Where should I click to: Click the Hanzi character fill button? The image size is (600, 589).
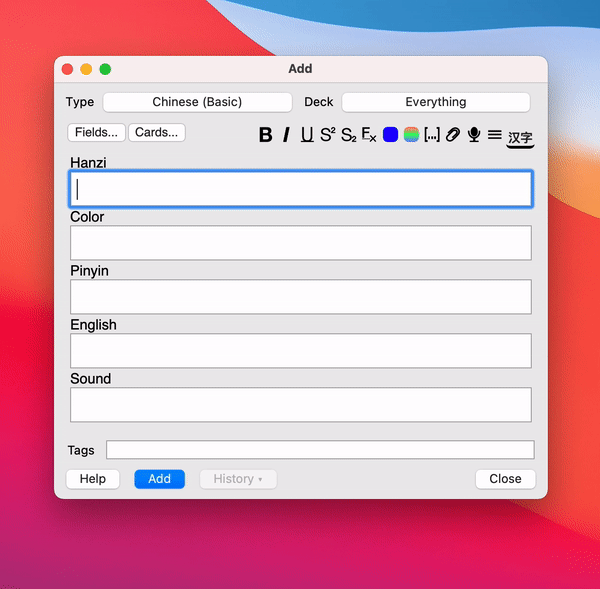(x=520, y=137)
